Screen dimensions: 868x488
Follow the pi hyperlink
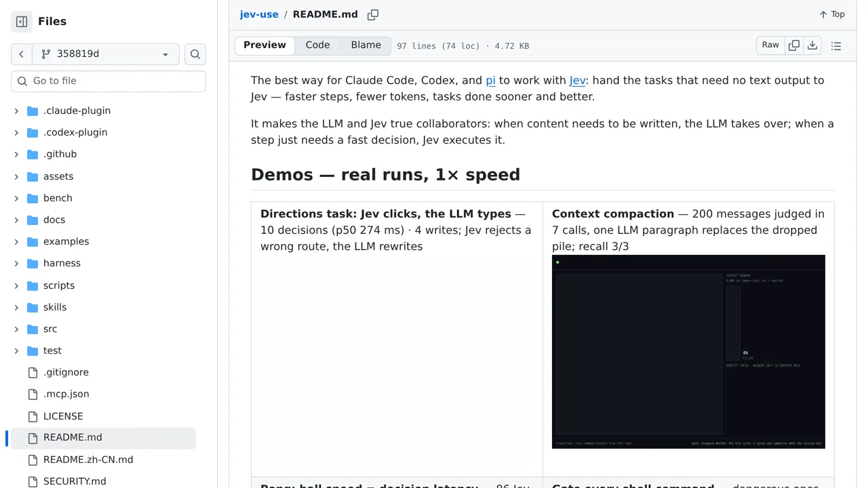point(490,80)
